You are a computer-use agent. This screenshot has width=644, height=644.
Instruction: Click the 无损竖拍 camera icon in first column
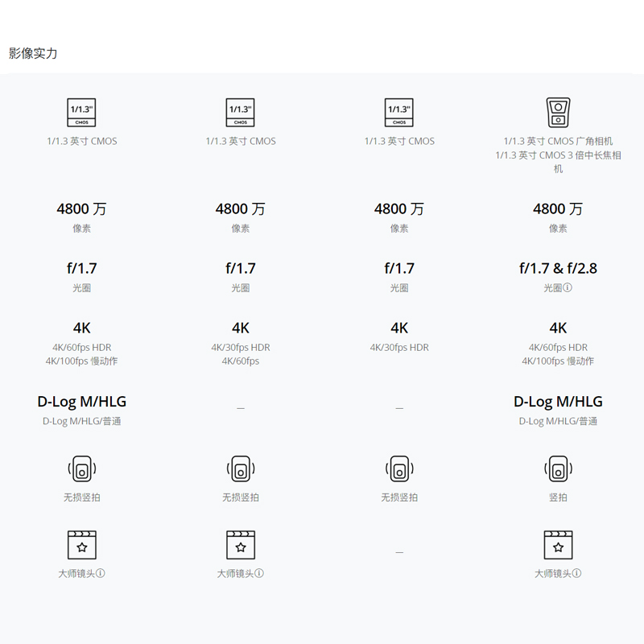pos(81,469)
